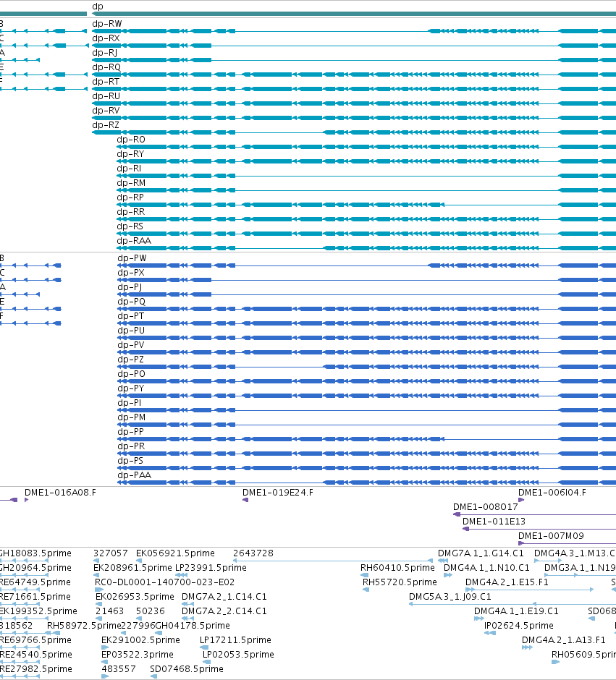Click the IP02624.5prime EST label
Viewport: 616px width, 680px height.
[519, 625]
